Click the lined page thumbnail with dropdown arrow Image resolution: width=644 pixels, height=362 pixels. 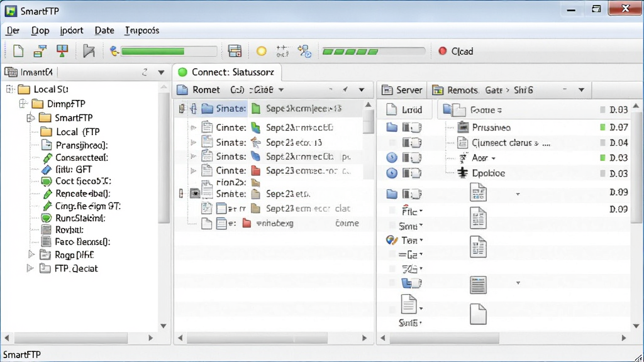pos(478,285)
